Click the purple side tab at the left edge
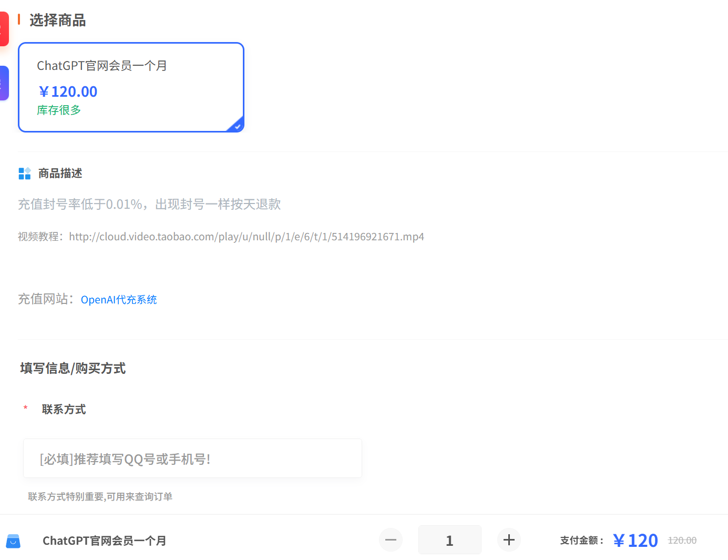The width and height of the screenshot is (728, 560). pyautogui.click(x=4, y=83)
